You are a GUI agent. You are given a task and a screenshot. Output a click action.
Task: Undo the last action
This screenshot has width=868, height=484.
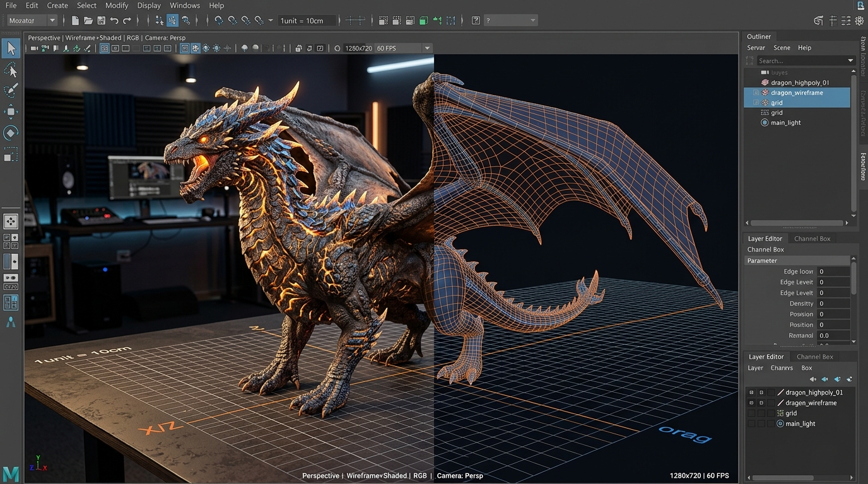coord(114,21)
